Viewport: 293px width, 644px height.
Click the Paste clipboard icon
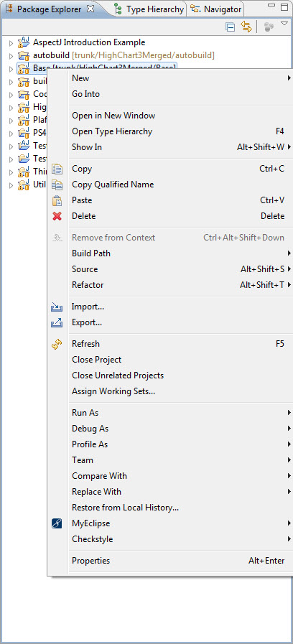[57, 200]
